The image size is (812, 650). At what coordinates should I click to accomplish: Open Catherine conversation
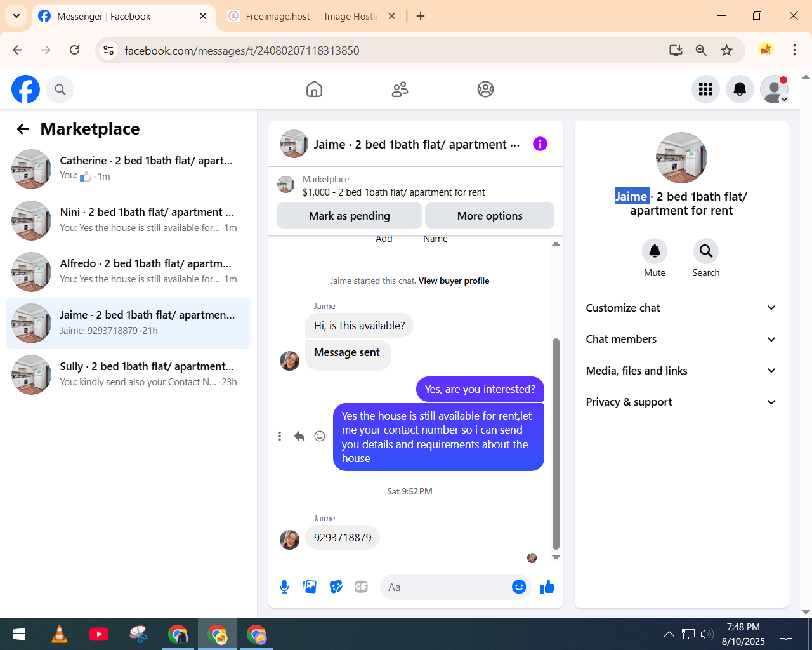point(129,169)
